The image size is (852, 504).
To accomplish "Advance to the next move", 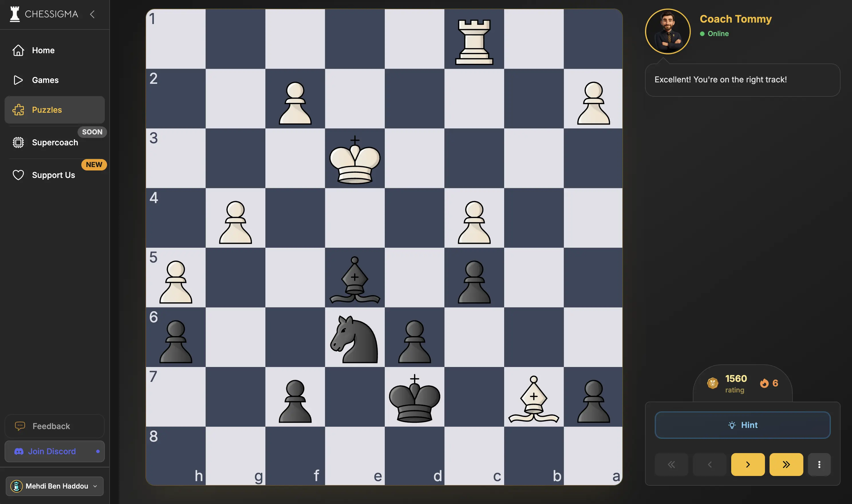I will (748, 464).
